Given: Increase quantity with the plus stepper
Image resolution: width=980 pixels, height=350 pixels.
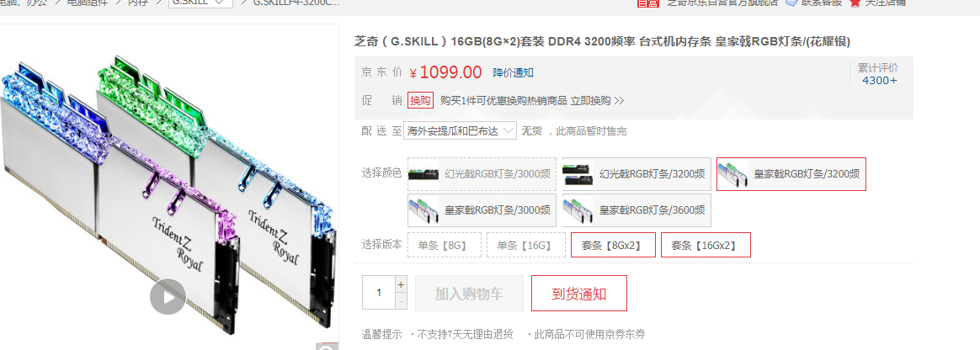Looking at the screenshot, I should click(x=401, y=284).
